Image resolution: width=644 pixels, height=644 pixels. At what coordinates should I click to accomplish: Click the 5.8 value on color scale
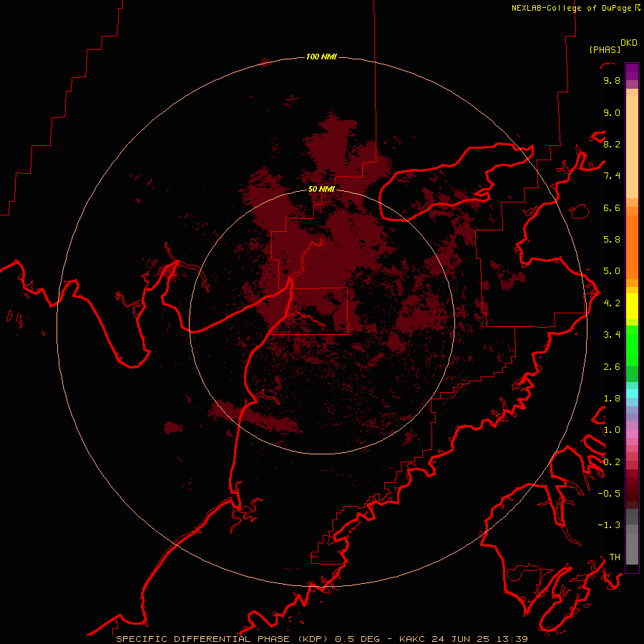coord(612,240)
